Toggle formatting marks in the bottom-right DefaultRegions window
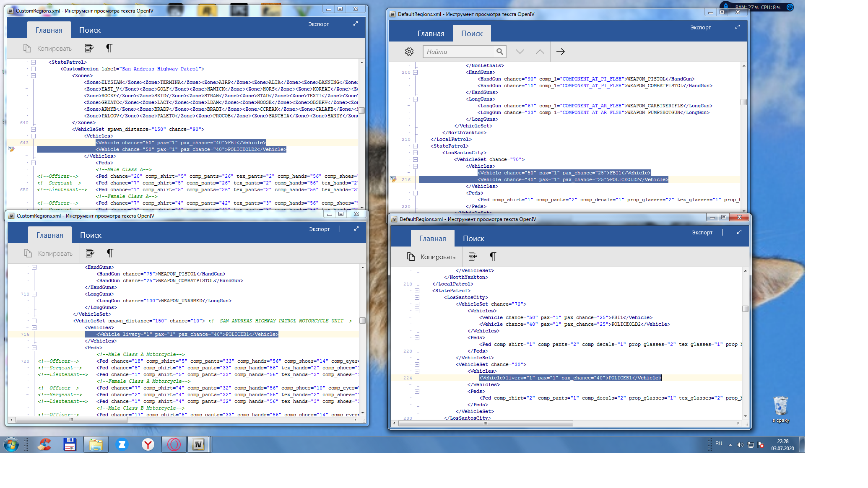The height and width of the screenshot is (488, 868). coord(493,257)
